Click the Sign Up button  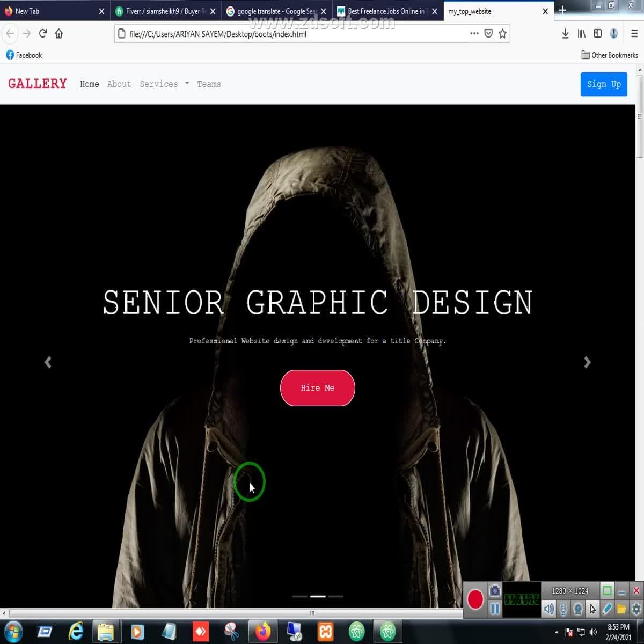pyautogui.click(x=604, y=84)
